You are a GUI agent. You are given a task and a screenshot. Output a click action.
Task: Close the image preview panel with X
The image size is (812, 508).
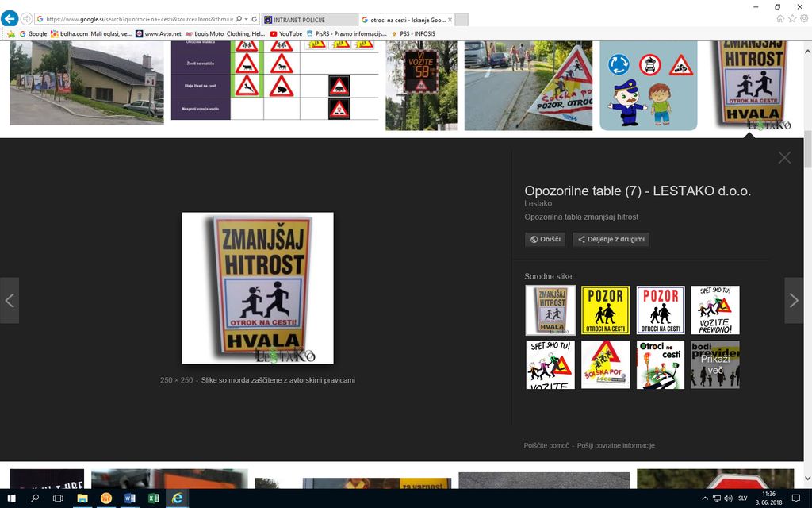(x=784, y=157)
